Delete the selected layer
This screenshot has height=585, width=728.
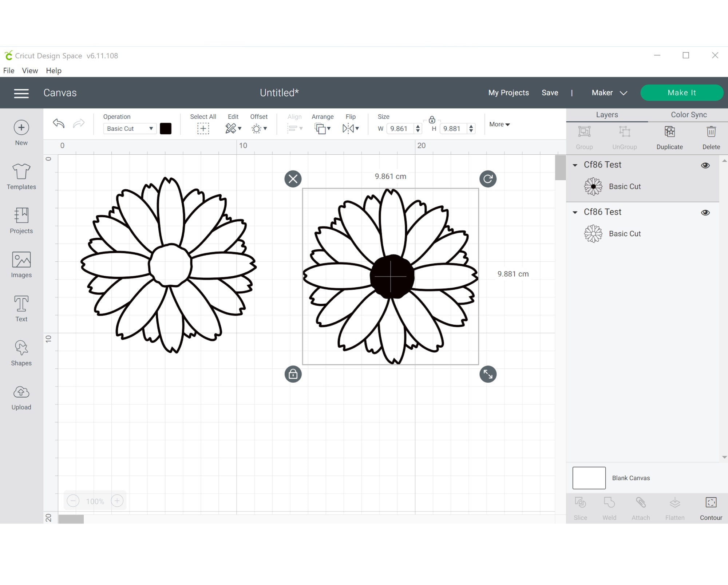click(711, 138)
